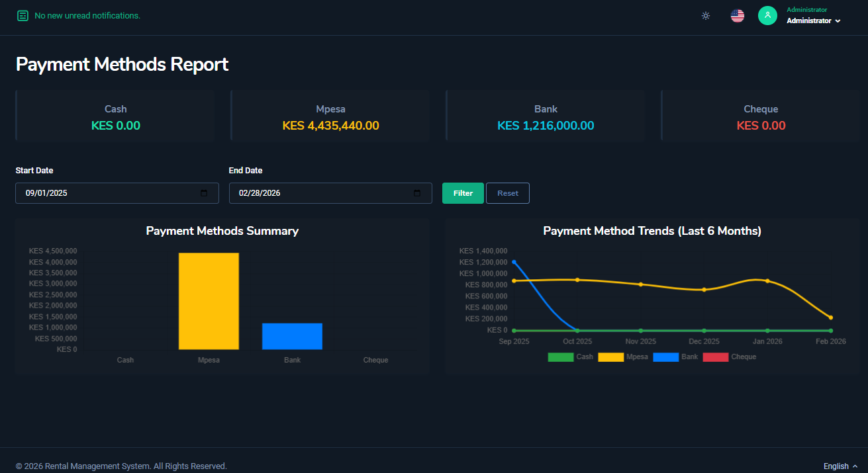
Task: Click the copyright footer text
Action: pos(121,466)
